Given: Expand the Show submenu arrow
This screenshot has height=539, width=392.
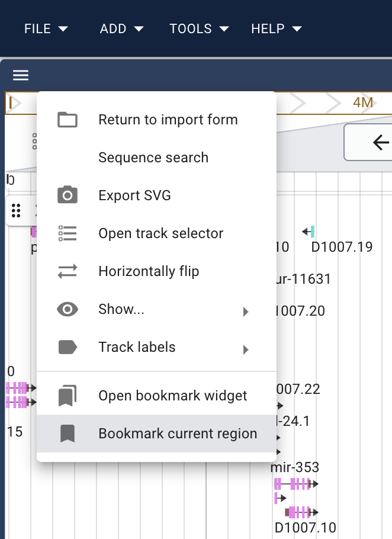Looking at the screenshot, I should (246, 312).
